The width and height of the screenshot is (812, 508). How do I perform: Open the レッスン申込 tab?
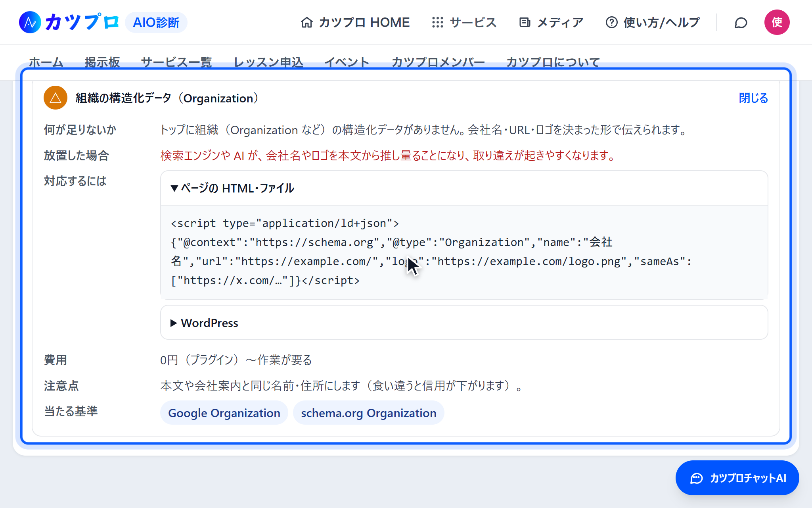268,62
